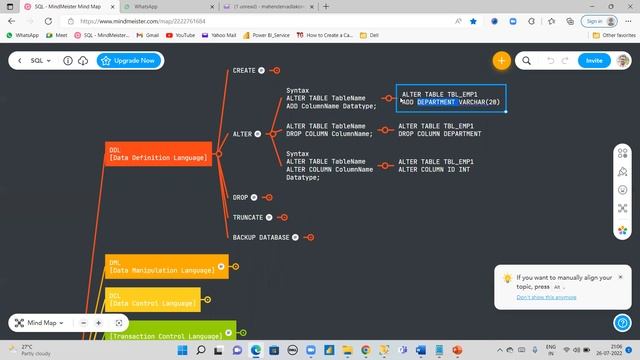This screenshot has height=360, width=640.
Task: Expand the CREATE node's collapsed children
Action: point(276,71)
